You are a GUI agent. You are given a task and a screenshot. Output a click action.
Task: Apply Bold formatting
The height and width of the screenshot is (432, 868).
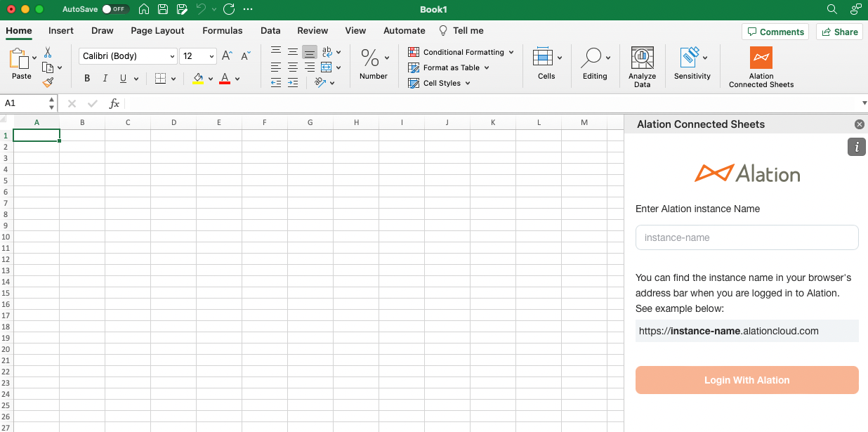point(87,79)
